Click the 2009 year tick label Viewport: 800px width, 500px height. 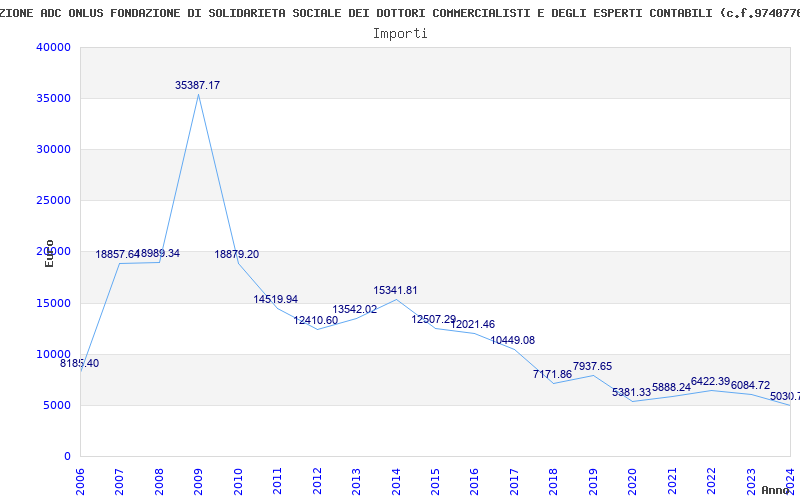pos(198,481)
